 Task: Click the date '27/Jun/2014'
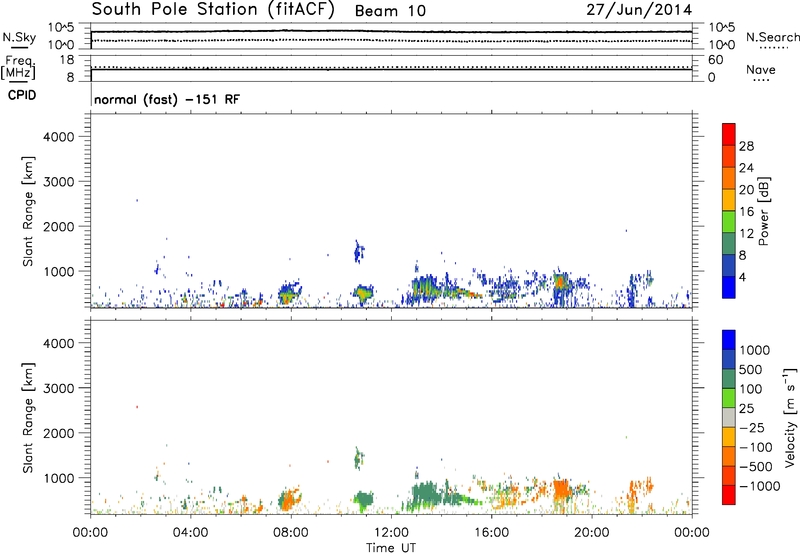639,10
